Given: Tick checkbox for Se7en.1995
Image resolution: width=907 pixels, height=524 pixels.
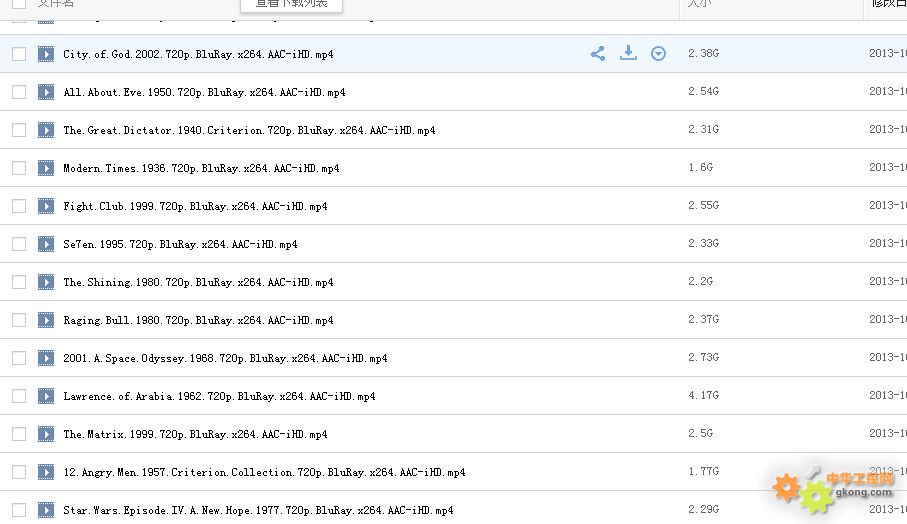Looking at the screenshot, I should point(19,244).
